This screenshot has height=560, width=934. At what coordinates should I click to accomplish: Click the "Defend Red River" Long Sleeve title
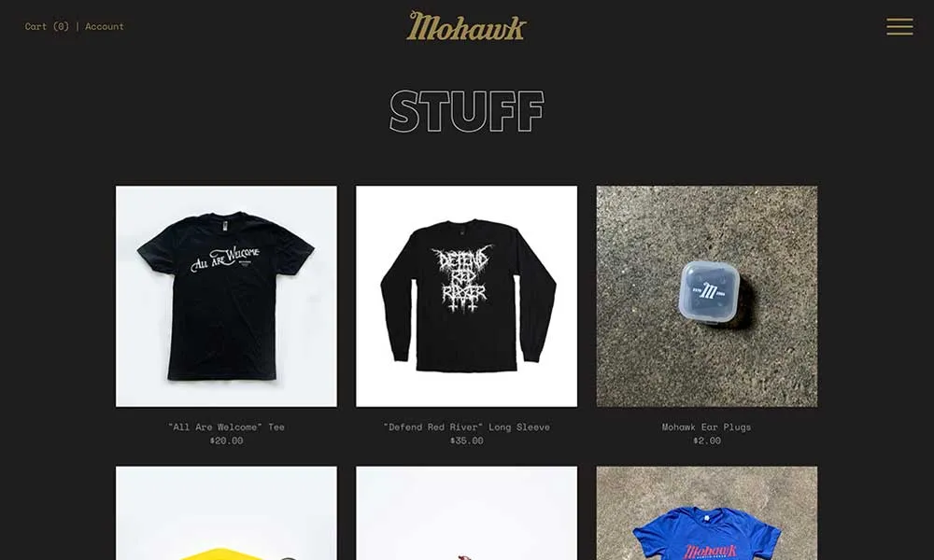(466, 427)
